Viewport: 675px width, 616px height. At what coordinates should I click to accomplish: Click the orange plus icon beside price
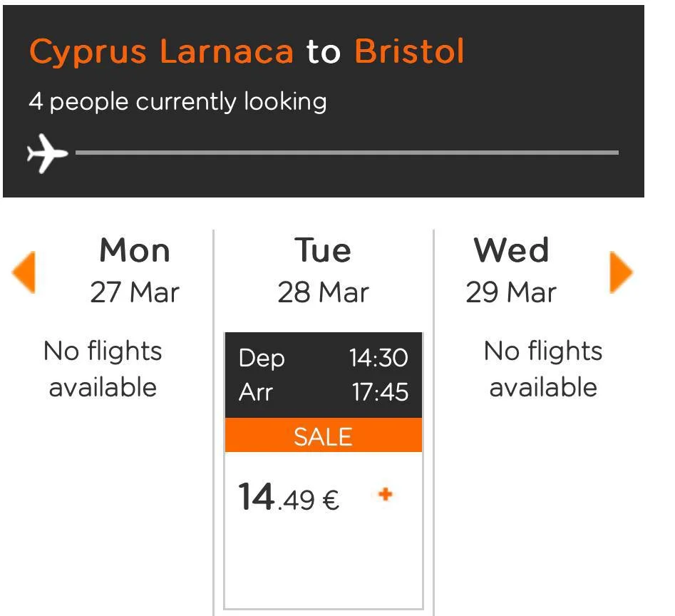click(x=386, y=495)
